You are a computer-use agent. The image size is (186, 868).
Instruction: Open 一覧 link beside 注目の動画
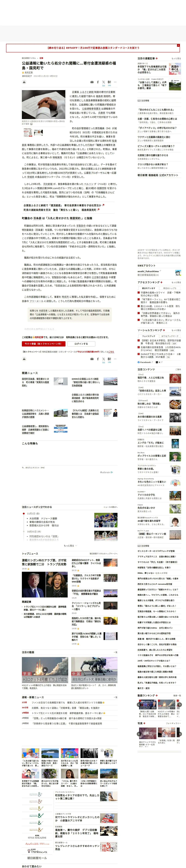(x=115, y=652)
